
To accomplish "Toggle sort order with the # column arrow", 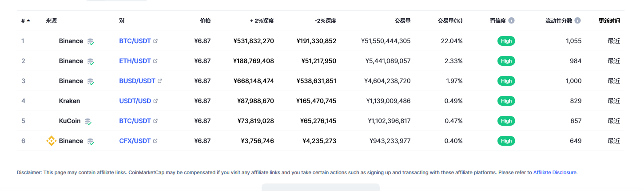I will pos(28,20).
